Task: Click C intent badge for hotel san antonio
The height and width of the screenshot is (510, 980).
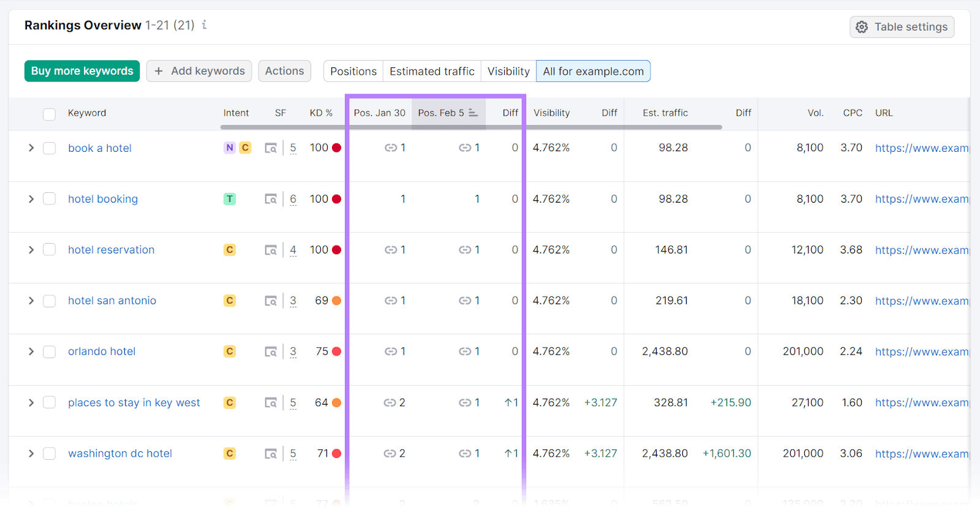Action: click(230, 301)
